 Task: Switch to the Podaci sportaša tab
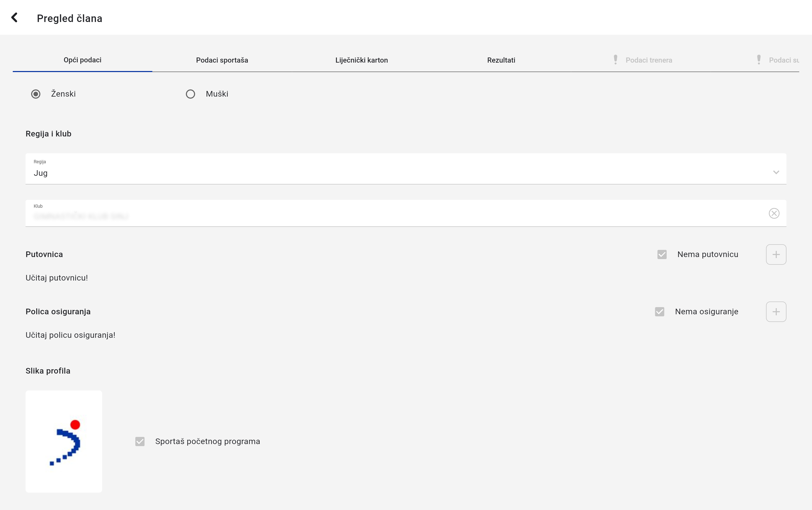click(222, 60)
